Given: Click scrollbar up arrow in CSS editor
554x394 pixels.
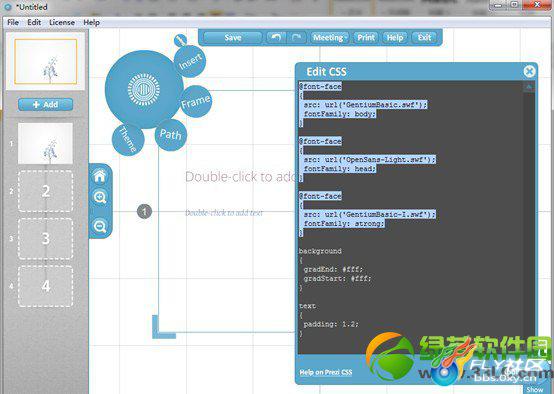Looking at the screenshot, I should (529, 87).
